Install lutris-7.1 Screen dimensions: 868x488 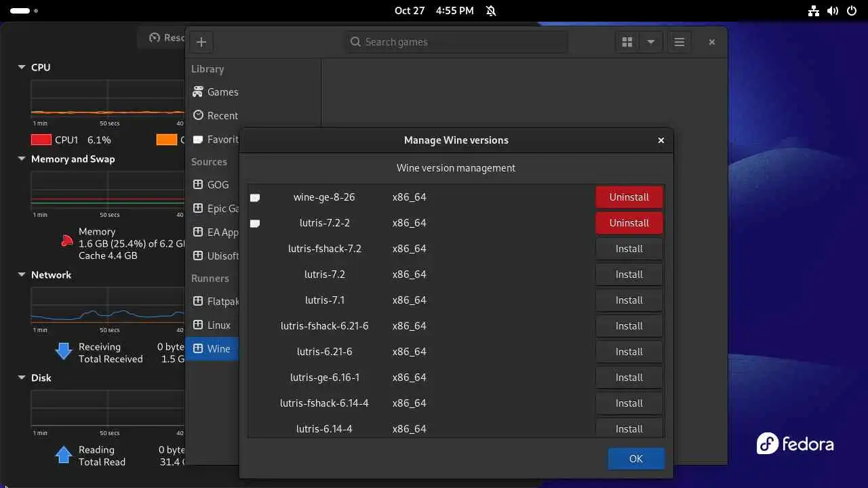(x=629, y=300)
